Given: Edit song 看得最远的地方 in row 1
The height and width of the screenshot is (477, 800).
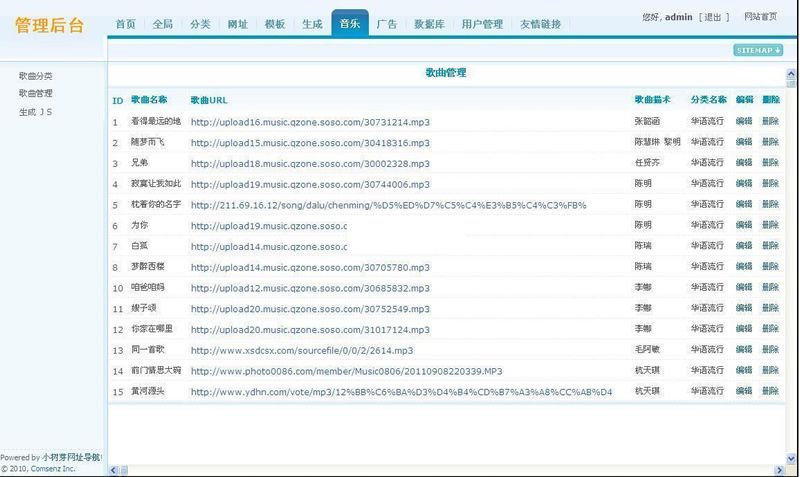Looking at the screenshot, I should [x=744, y=122].
